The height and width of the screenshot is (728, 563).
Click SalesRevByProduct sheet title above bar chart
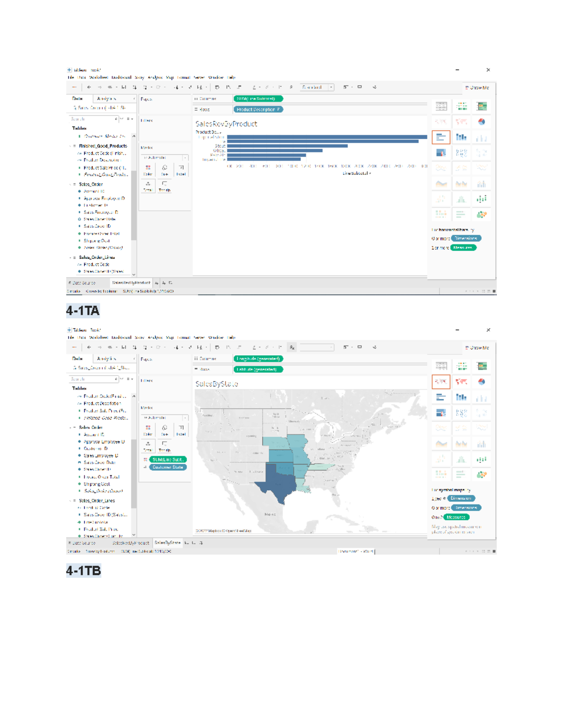pos(226,124)
